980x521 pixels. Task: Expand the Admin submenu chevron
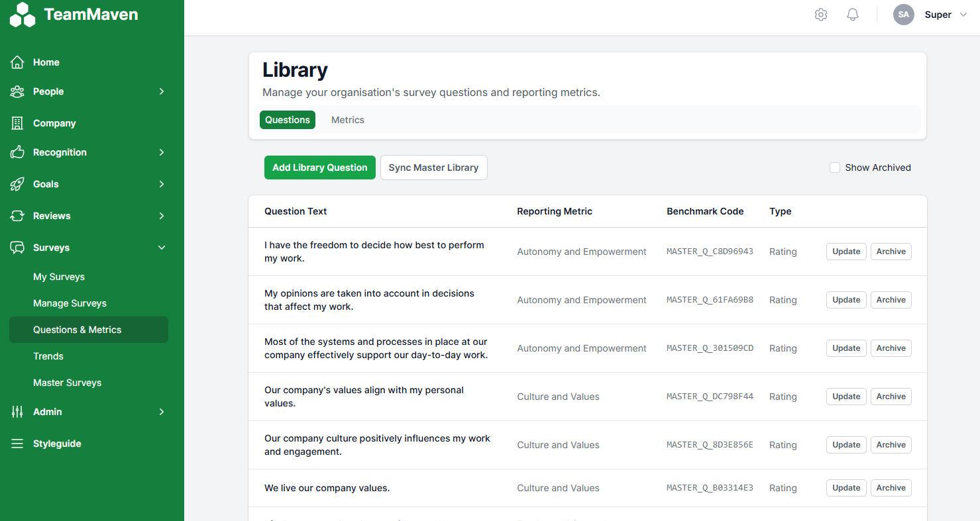click(x=162, y=412)
